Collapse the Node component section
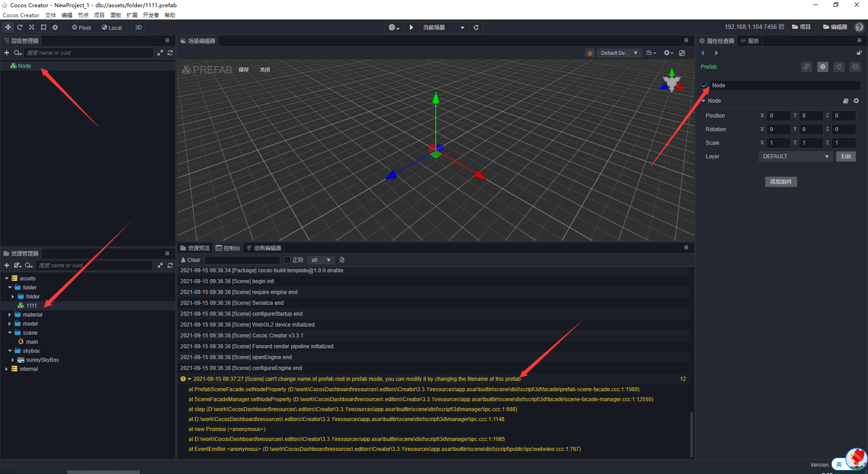The image size is (868, 474). 704,101
